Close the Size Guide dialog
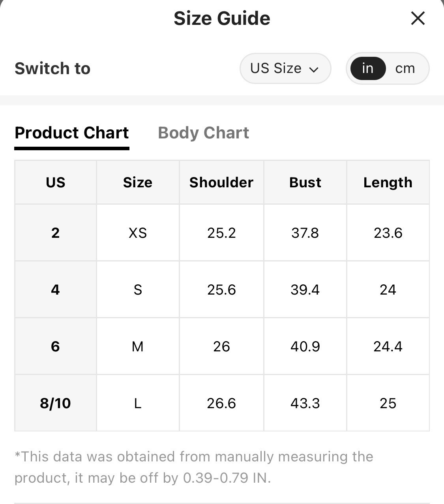Screen dimensions: 444x504 click(418, 18)
